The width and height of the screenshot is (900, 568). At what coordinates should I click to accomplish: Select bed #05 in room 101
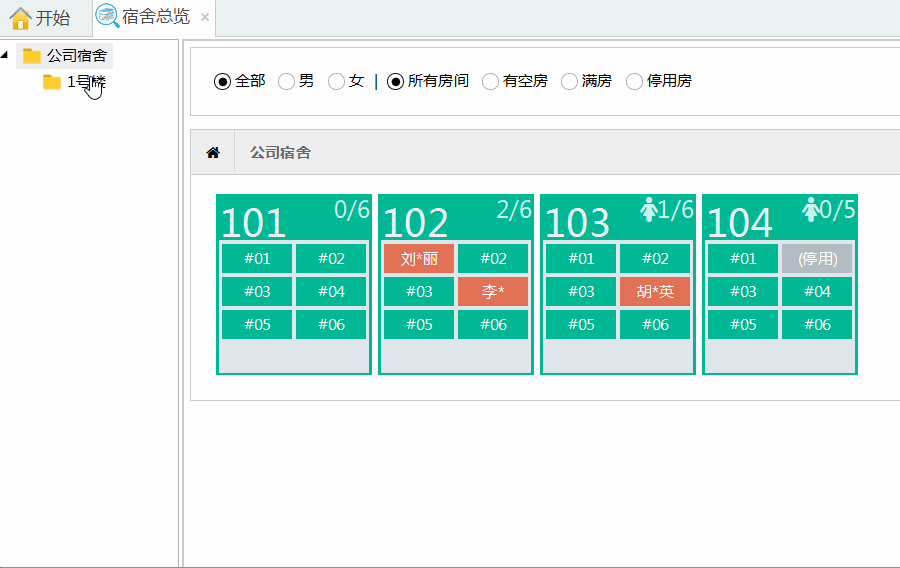[257, 325]
